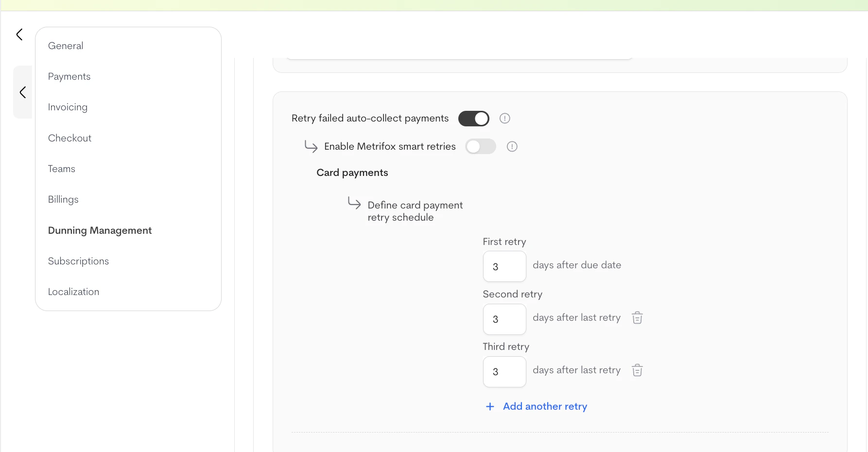Click the back arrow at top left
The image size is (868, 452).
[x=19, y=35]
